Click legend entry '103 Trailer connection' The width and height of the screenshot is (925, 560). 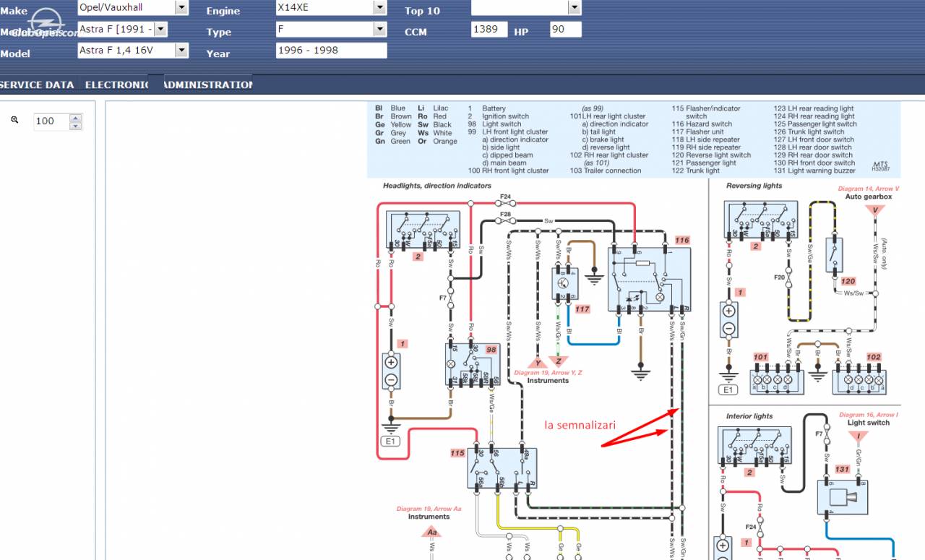606,171
